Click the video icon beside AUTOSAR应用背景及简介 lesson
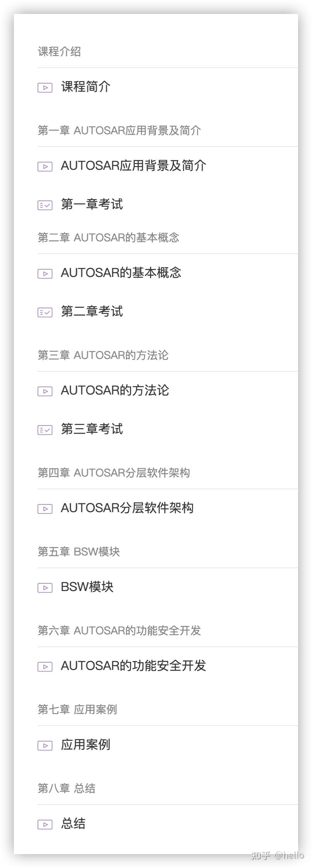The height and width of the screenshot is (868, 312). point(45,167)
